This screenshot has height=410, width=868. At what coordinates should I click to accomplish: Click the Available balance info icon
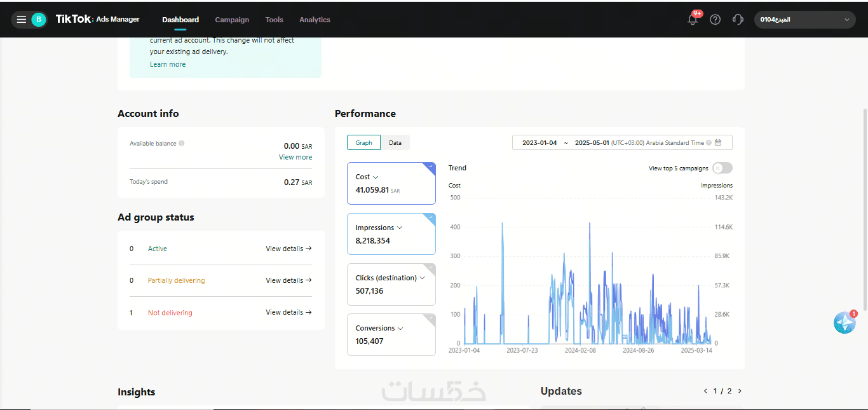coord(182,144)
